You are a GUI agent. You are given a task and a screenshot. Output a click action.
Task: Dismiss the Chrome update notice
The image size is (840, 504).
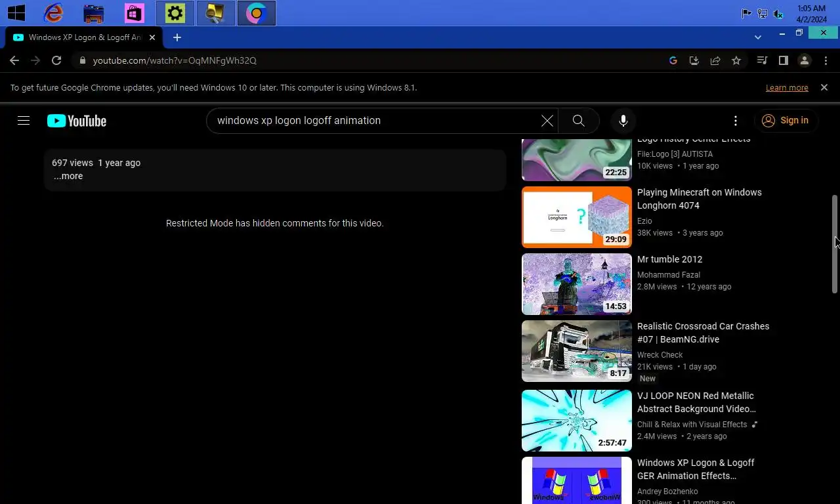point(824,87)
